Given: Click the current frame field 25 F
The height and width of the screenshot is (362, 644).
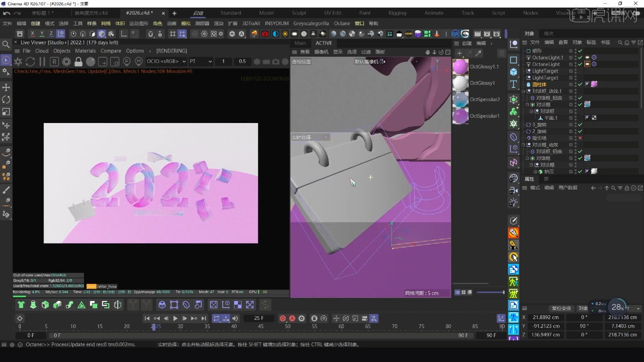Looking at the screenshot, I should point(259,318).
